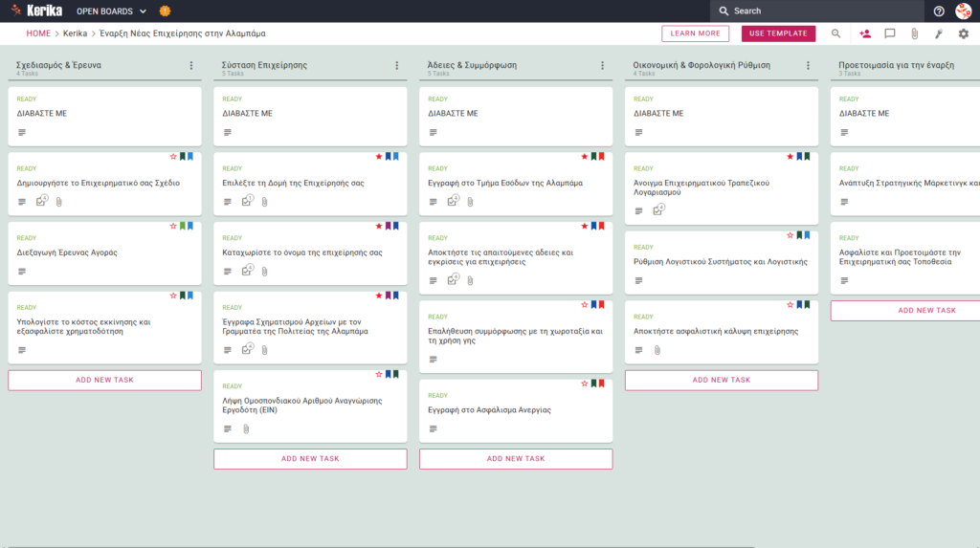Viewport: 980px width, 548px height.
Task: Toggle star on Άνοιγμα Επιχειρηματικού Τραπεζικού Λογαριασμού card
Action: pos(790,157)
